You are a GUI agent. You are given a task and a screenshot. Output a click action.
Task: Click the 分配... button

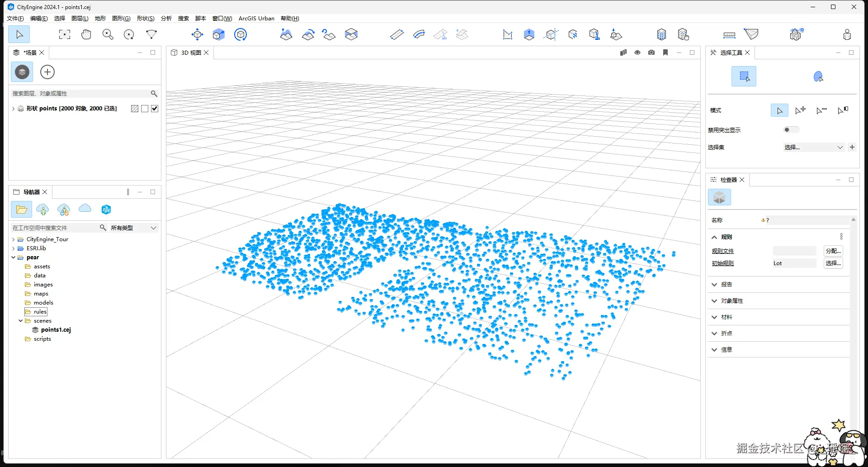[x=833, y=251]
